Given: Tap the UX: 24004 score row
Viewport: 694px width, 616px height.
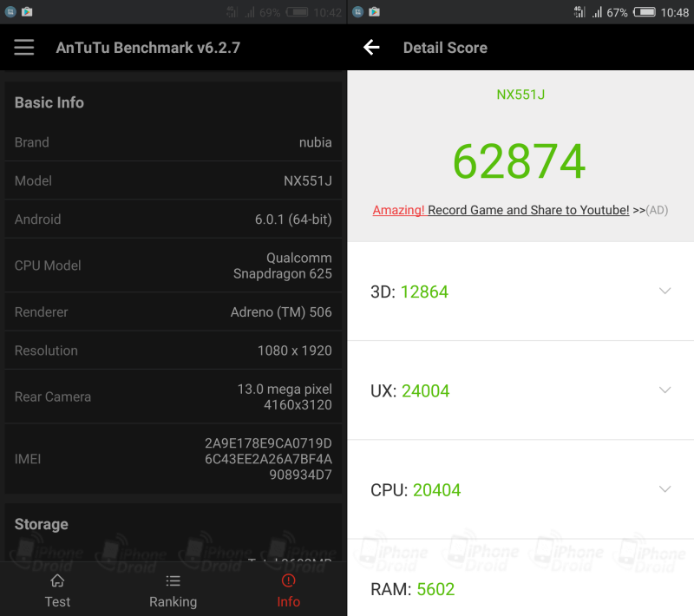Looking at the screenshot, I should [520, 390].
